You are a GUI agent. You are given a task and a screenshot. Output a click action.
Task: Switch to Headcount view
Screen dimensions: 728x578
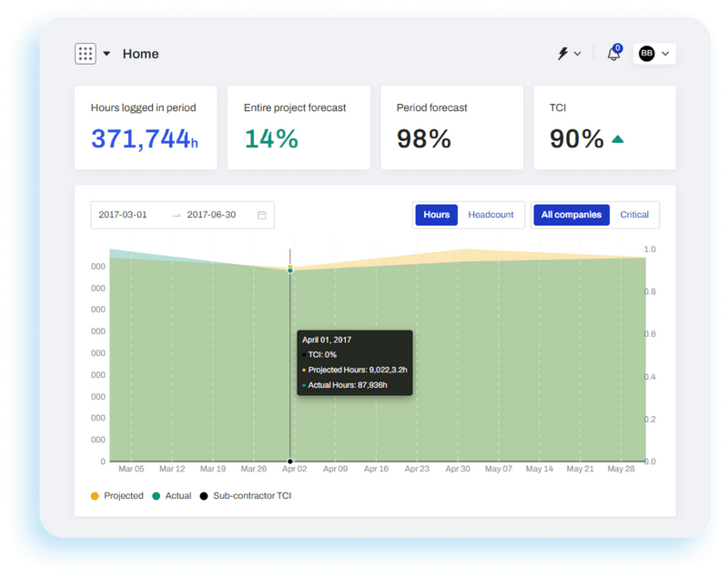[x=490, y=214]
